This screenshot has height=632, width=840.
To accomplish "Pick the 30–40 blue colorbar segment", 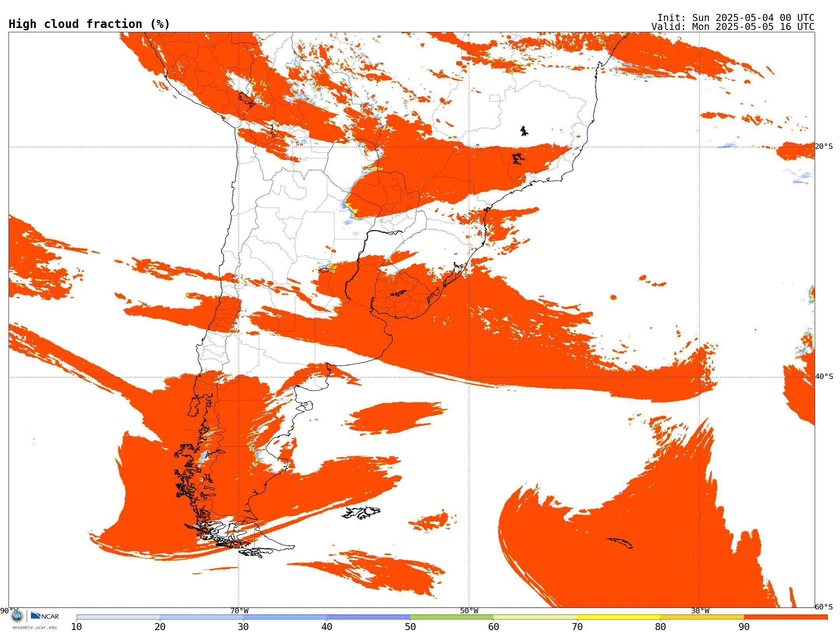I will pos(285,617).
